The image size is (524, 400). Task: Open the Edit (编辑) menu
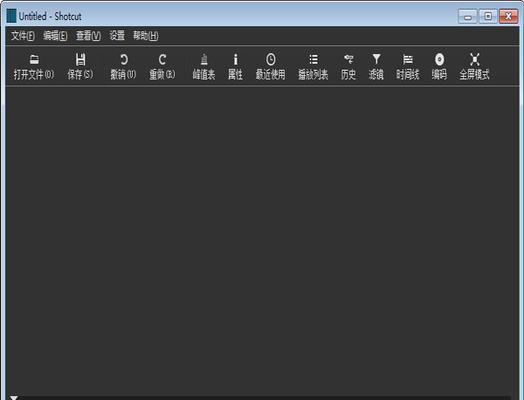tap(55, 35)
